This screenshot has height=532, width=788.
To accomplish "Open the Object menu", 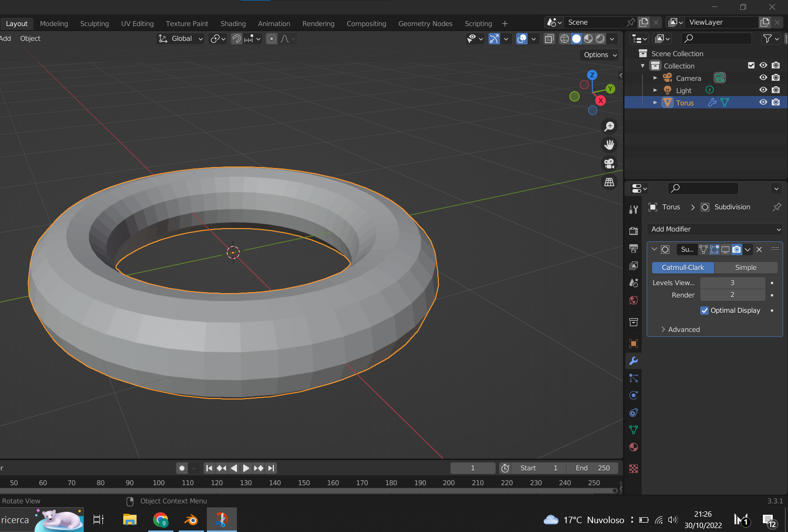I will click(30, 38).
